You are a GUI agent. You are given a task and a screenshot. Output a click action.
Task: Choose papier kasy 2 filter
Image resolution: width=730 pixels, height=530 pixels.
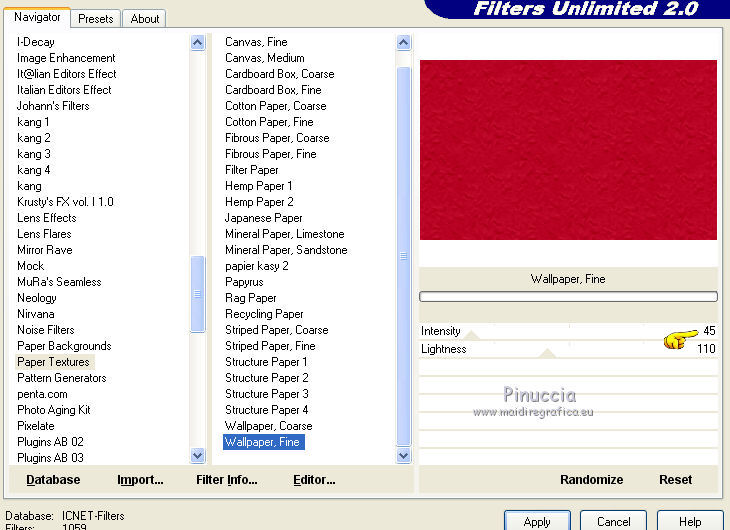tap(257, 266)
